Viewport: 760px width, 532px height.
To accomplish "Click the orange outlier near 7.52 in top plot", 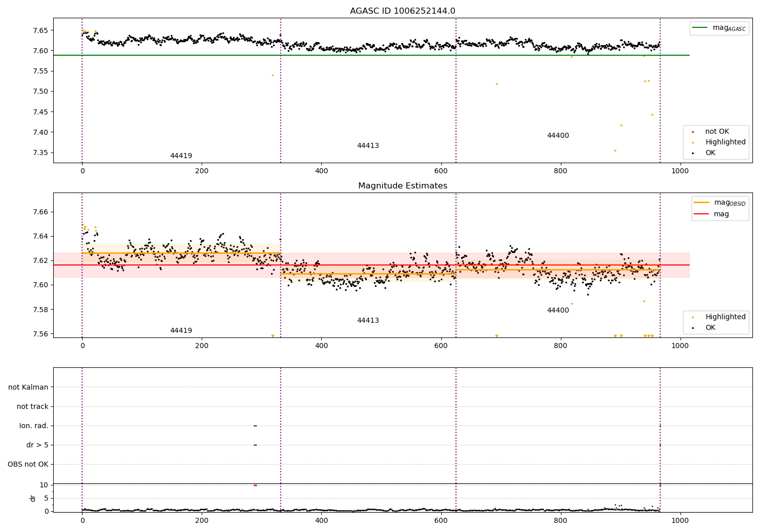I will click(497, 84).
